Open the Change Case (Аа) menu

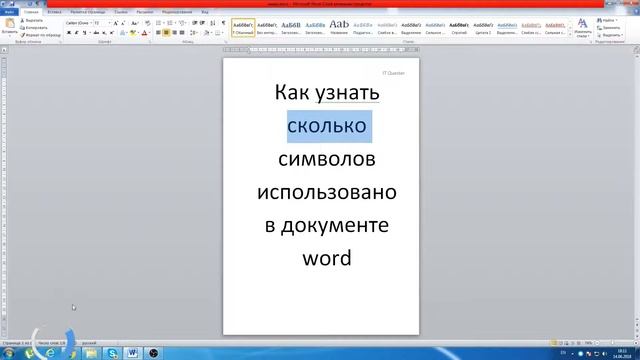pos(134,23)
